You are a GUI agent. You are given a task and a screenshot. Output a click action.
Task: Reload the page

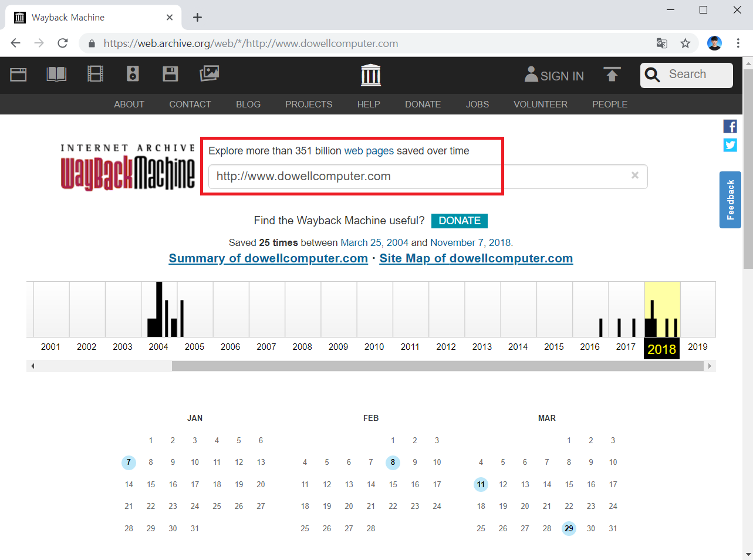click(x=63, y=43)
